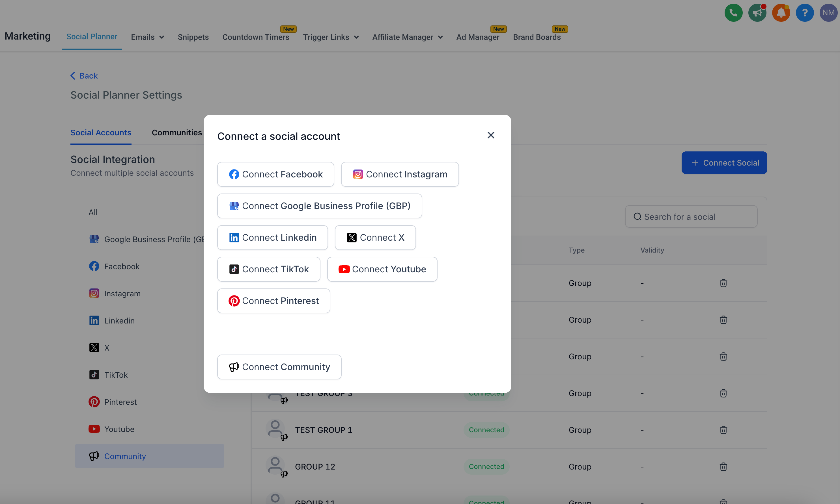Expand the Emails dropdown menu
This screenshot has width=840, height=504.
pos(147,37)
